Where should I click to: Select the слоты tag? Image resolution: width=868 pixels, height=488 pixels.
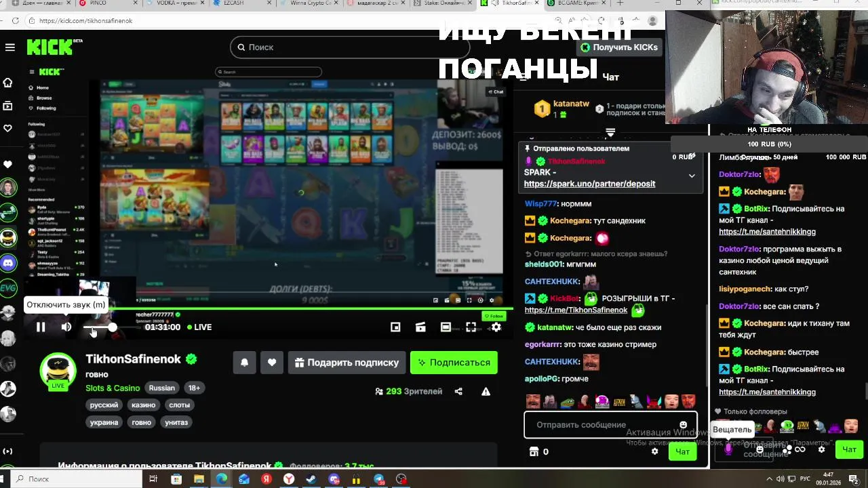(x=180, y=405)
